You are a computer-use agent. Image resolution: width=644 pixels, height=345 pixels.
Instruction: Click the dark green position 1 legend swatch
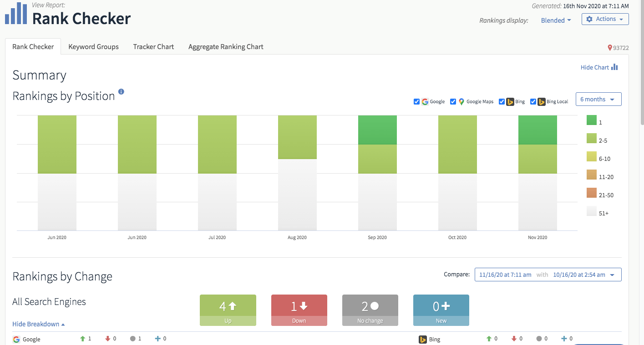(591, 120)
